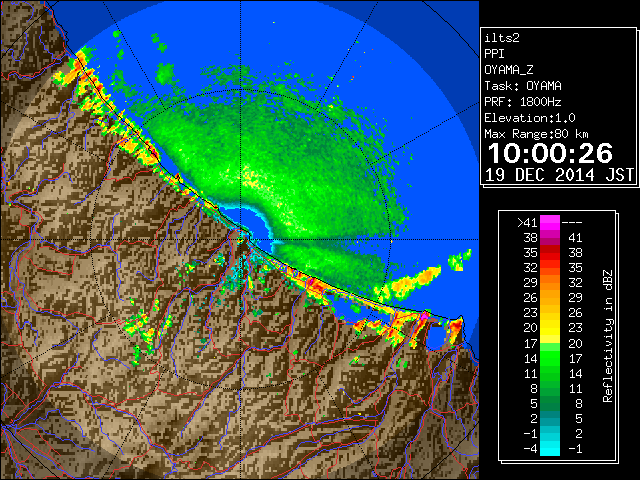The height and width of the screenshot is (480, 640).
Task: Click the 'Reflectivity in dBZ' legend title
Action: tap(608, 336)
